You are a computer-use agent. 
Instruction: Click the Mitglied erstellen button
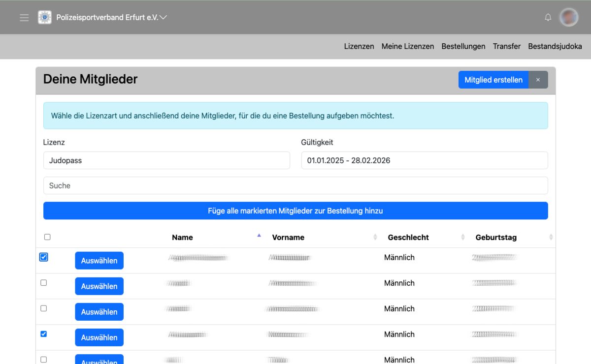tap(493, 80)
